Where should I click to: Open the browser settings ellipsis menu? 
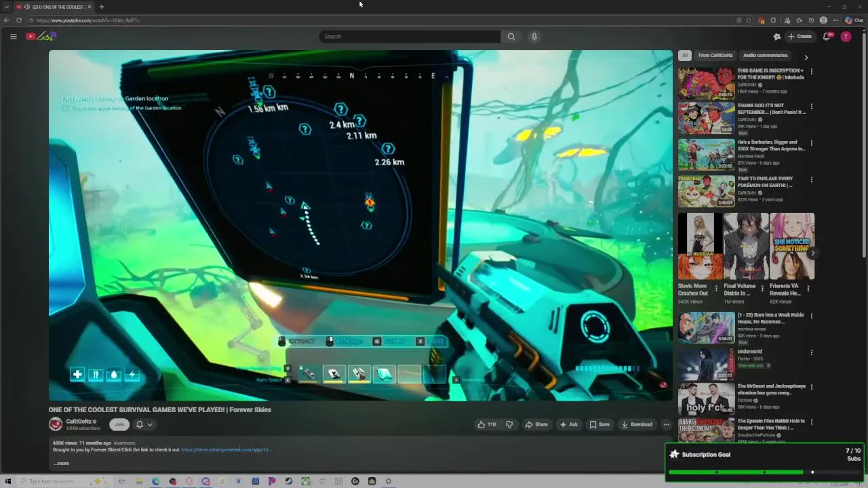click(835, 20)
